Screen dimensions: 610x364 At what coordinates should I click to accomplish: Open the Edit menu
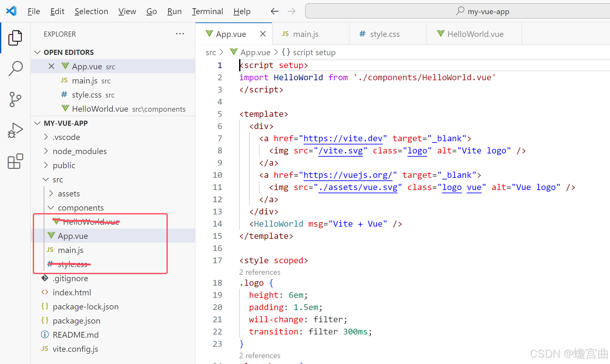pos(57,11)
